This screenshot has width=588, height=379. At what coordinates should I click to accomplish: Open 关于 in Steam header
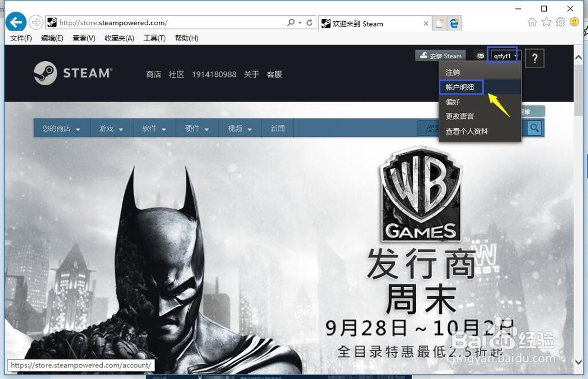point(251,74)
